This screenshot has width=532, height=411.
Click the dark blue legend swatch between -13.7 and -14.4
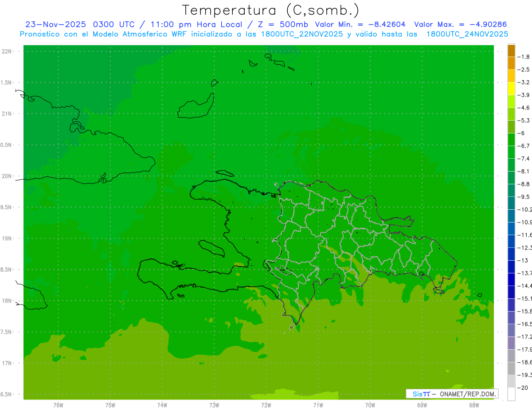click(x=511, y=279)
